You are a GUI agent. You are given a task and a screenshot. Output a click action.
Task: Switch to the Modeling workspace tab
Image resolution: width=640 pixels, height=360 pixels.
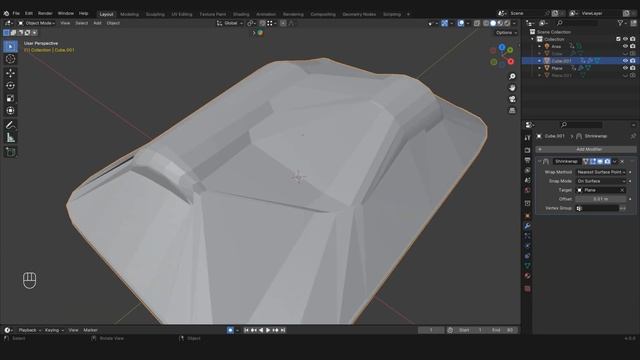[x=129, y=14]
